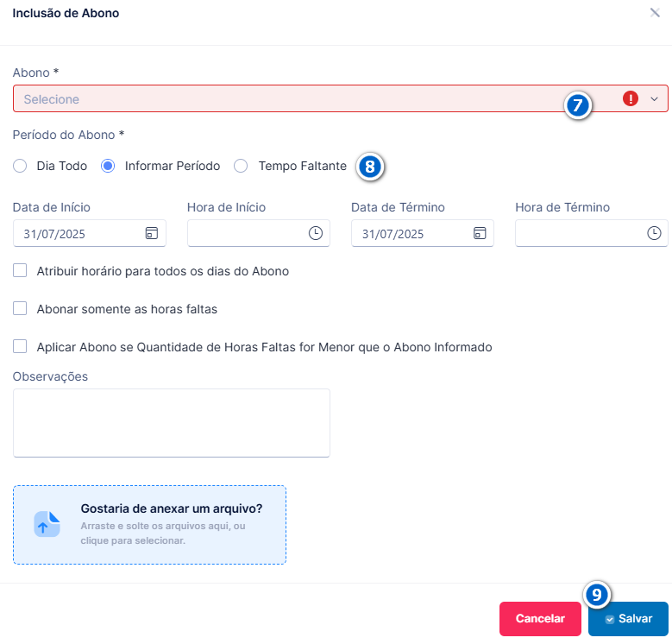Save with the Salvar button
Image resolution: width=672 pixels, height=644 pixels.
[x=628, y=619]
